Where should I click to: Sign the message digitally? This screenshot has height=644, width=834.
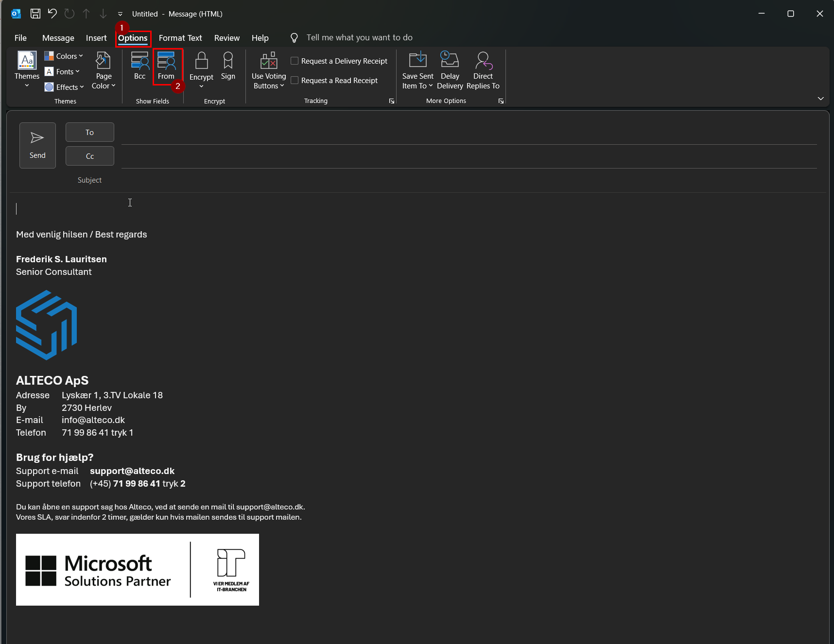click(x=228, y=66)
